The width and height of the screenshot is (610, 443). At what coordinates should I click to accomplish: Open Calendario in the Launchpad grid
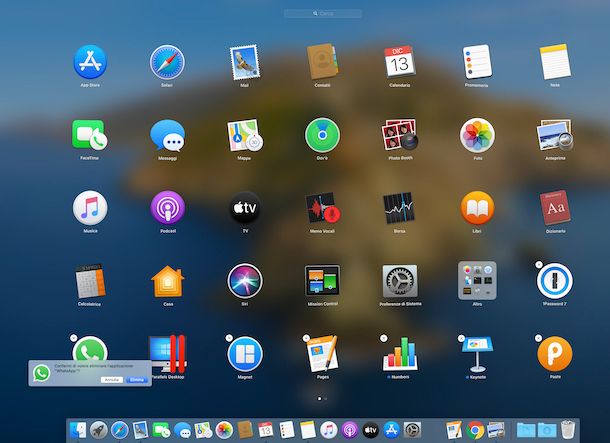[x=400, y=62]
